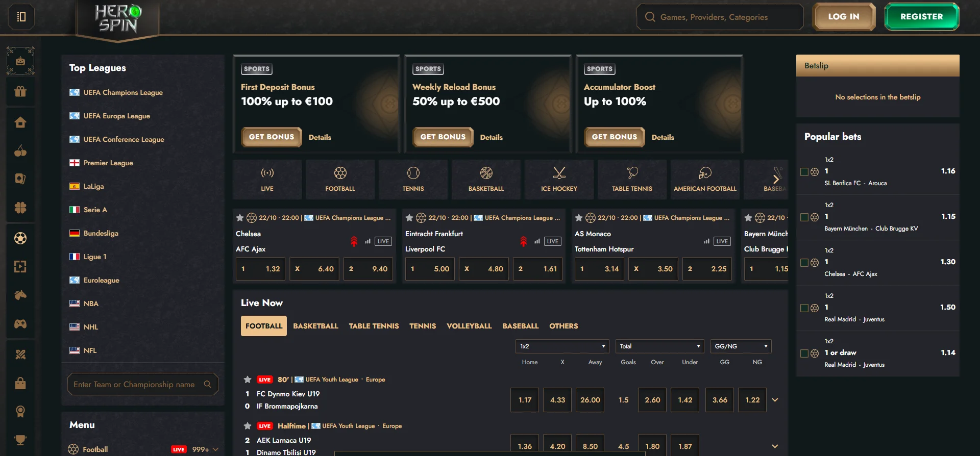Open the Hero Spin logo home link
This screenshot has height=456, width=980.
[x=118, y=18]
